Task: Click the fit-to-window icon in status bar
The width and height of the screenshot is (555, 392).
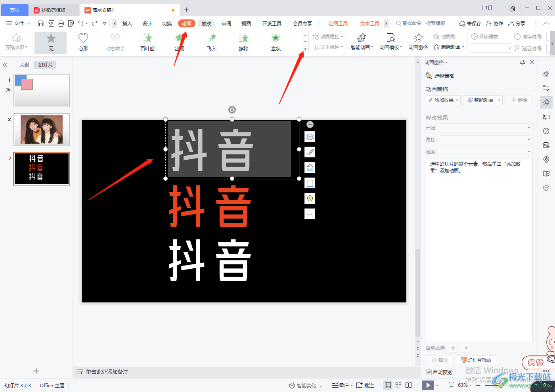Action: 451,385
